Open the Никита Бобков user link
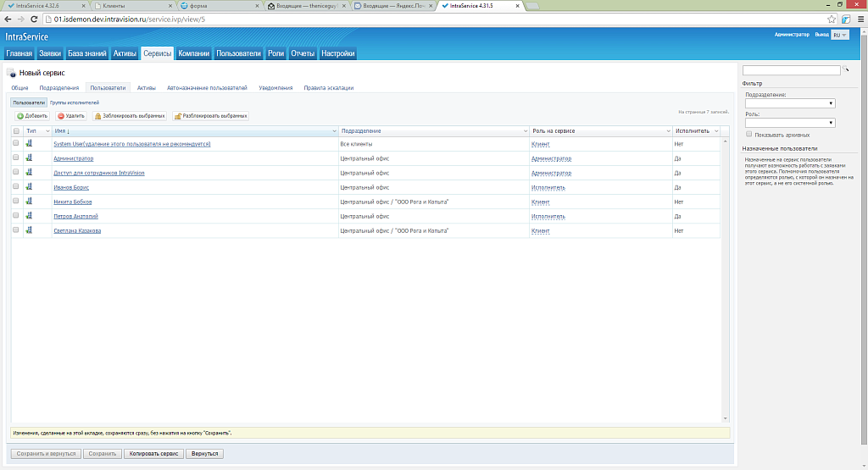The width and height of the screenshot is (868, 470). [x=73, y=202]
